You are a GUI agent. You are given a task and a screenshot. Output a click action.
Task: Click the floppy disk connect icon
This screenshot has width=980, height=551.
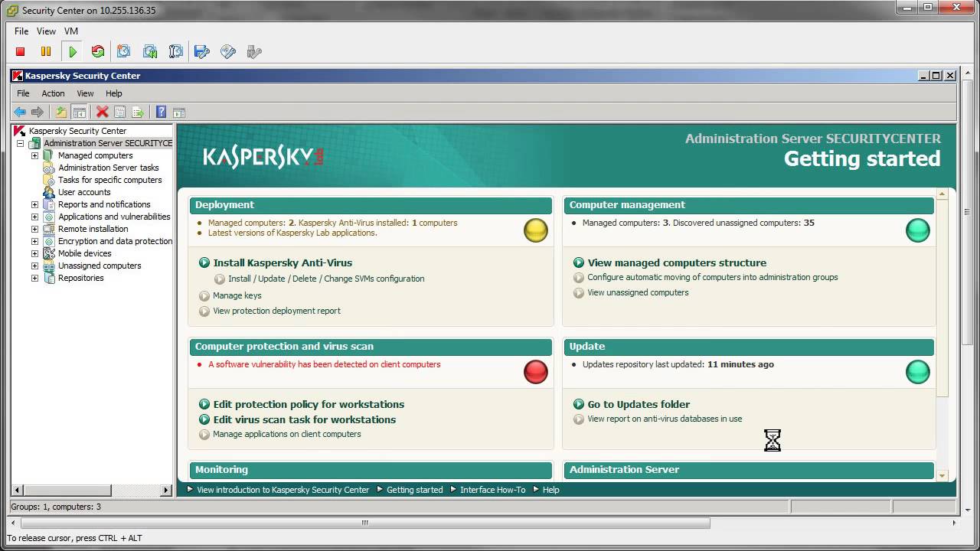[x=202, y=51]
